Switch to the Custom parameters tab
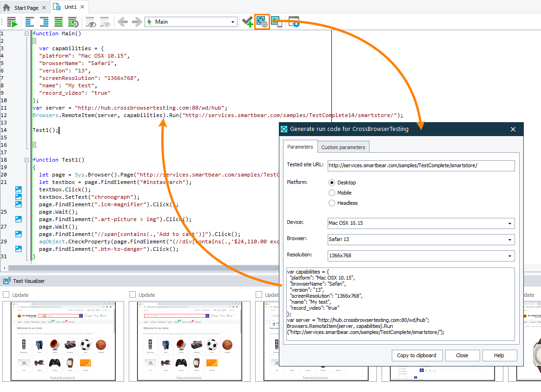Screen dimensions: 541x392 coord(343,147)
